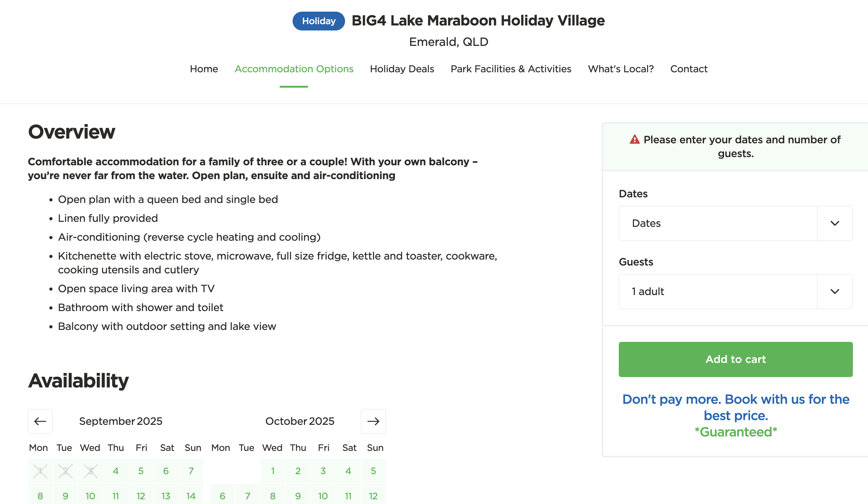
Task: Go to What's Local? page
Action: pos(621,69)
